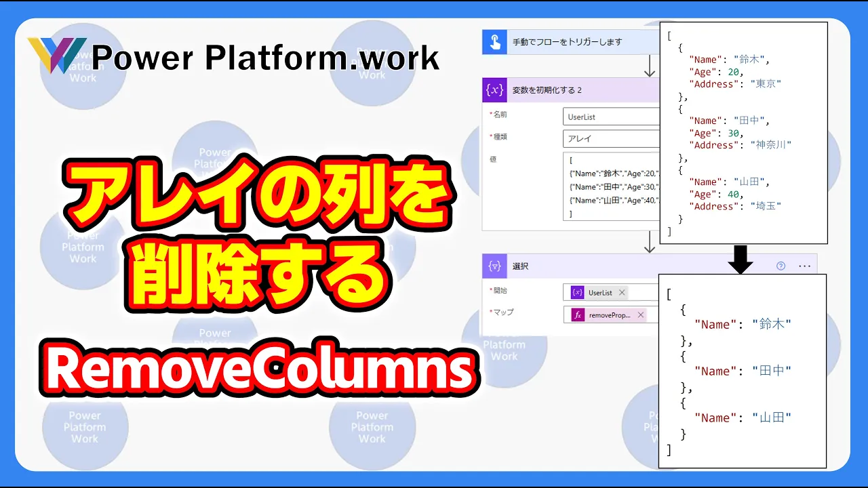The width and height of the screenshot is (868, 488).
Task: Remove the UserList token from 開始
Action: click(622, 293)
